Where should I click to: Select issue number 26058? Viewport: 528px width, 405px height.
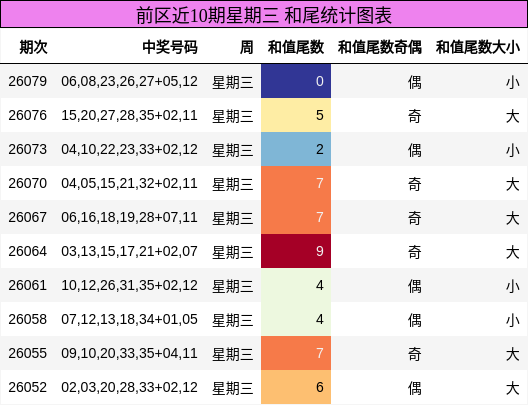(28, 319)
